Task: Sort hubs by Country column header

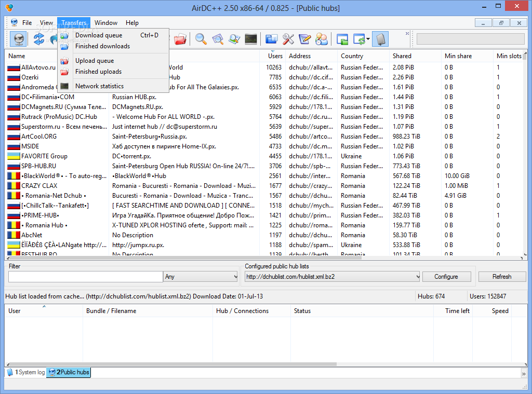Action: click(363, 56)
